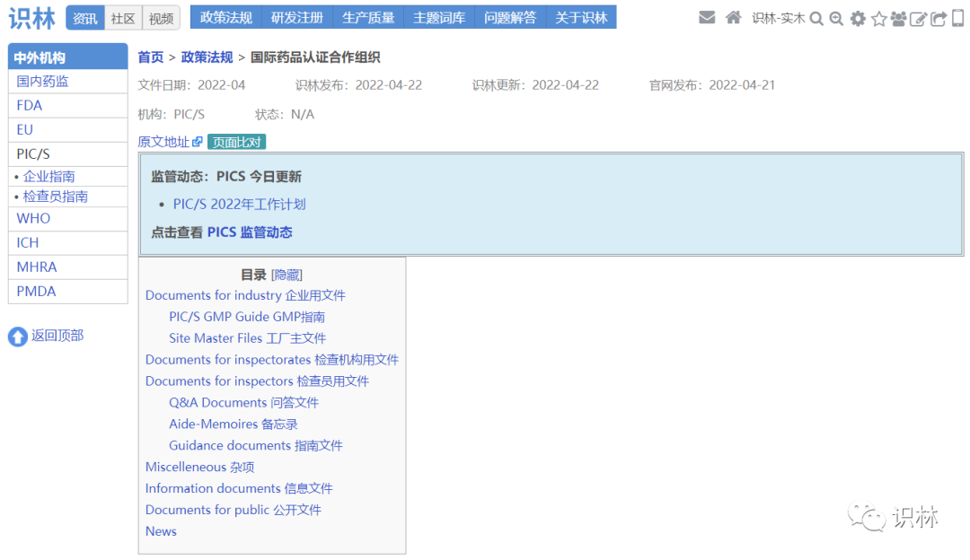Click the 识林 logo
Viewport: 970px width, 560px height.
pyautogui.click(x=32, y=18)
